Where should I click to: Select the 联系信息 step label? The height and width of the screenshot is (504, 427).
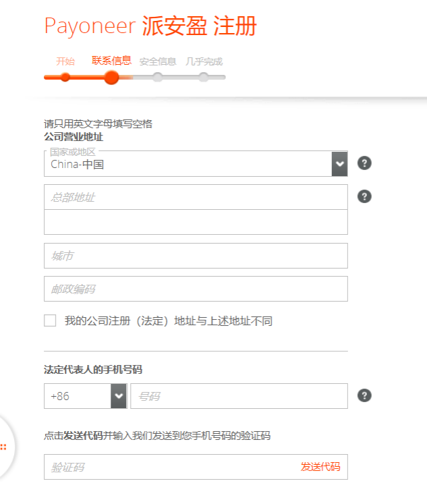pos(111,61)
